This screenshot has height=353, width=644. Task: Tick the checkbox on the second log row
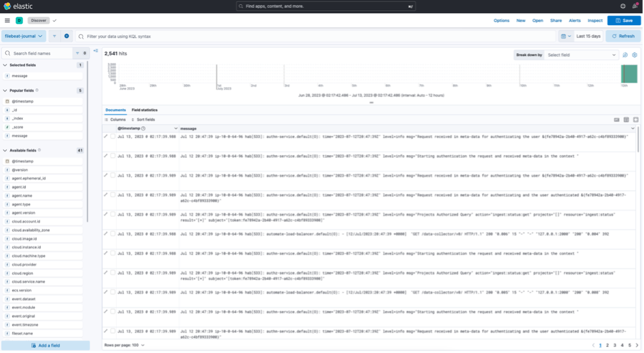click(113, 156)
